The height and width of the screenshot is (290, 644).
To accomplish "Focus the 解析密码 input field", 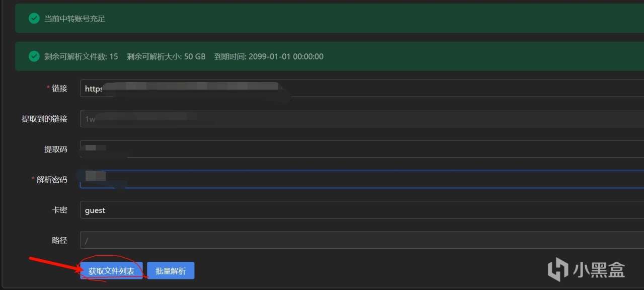I will tap(362, 179).
